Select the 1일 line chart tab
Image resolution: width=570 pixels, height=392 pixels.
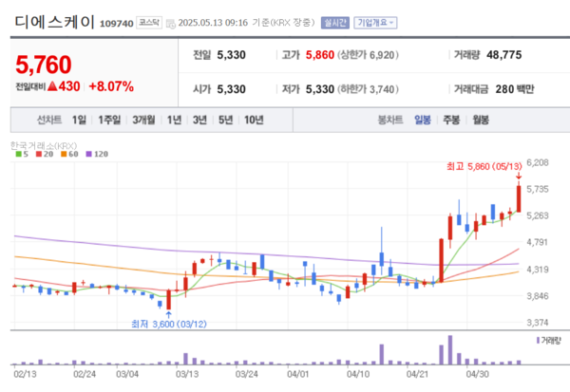point(79,120)
